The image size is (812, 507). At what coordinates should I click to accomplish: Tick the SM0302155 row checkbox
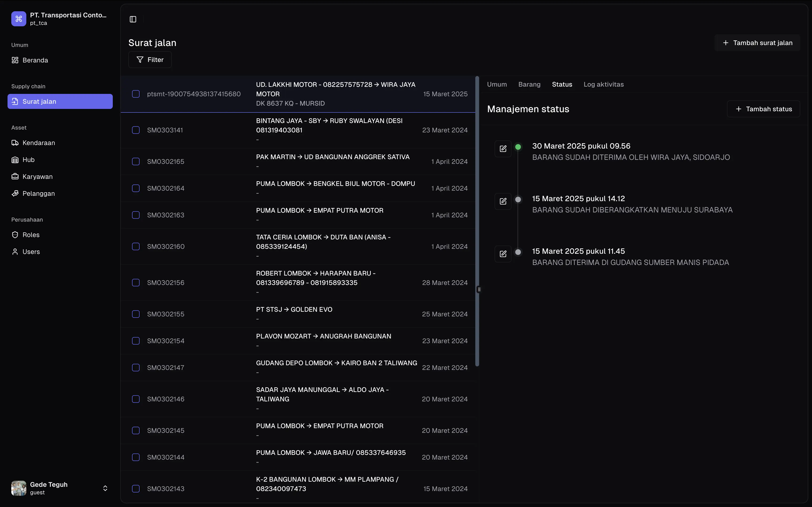[136, 314]
